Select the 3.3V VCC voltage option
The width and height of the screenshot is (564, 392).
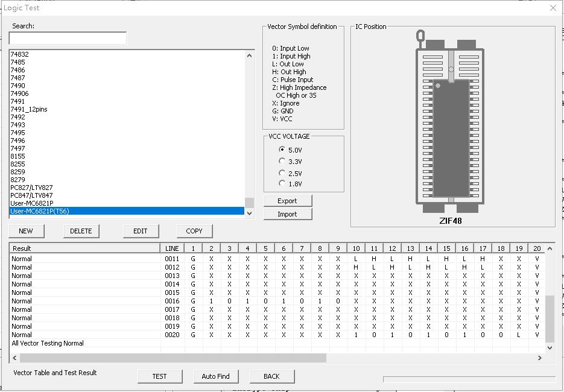pyautogui.click(x=282, y=162)
